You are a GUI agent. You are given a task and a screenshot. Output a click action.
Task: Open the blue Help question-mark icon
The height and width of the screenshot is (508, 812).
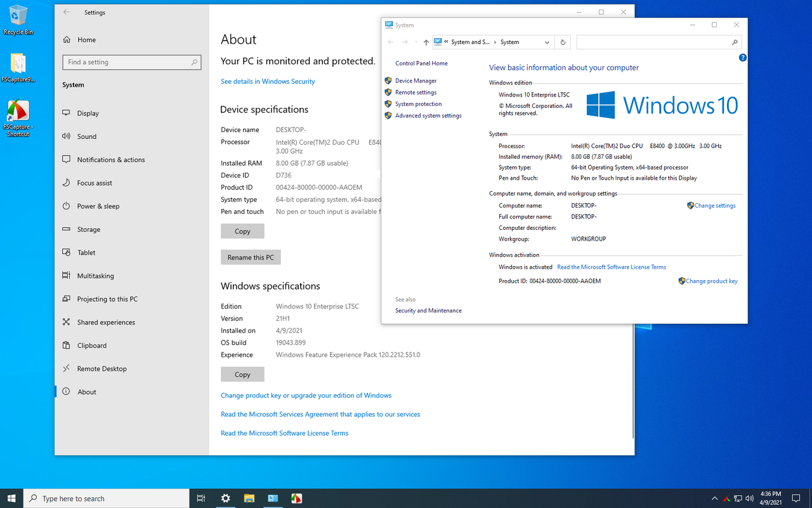pyautogui.click(x=743, y=57)
